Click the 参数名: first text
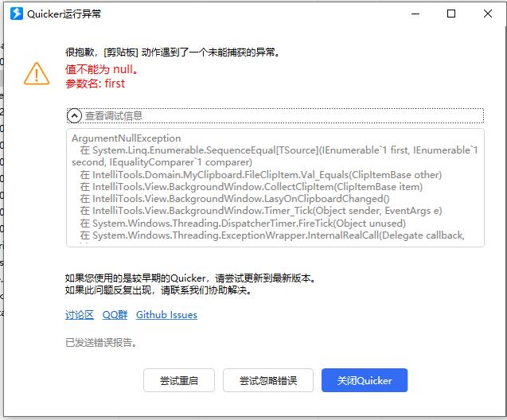This screenshot has width=507, height=420. tap(95, 84)
